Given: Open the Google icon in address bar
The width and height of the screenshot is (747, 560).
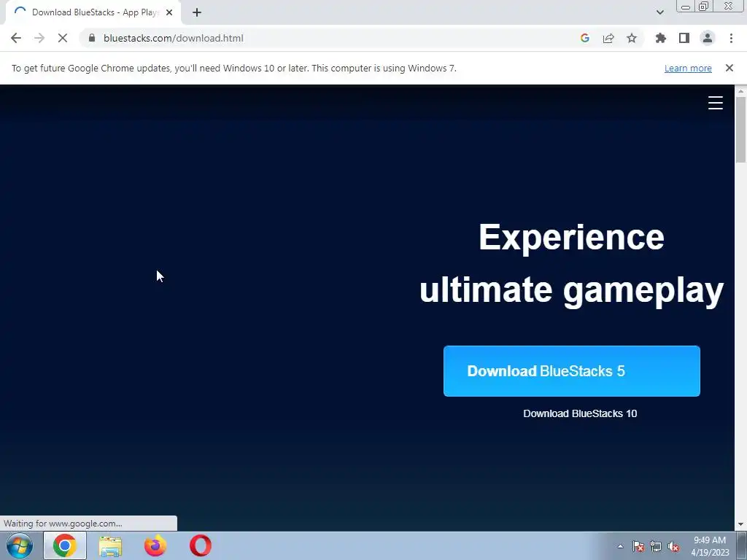Looking at the screenshot, I should tap(585, 38).
